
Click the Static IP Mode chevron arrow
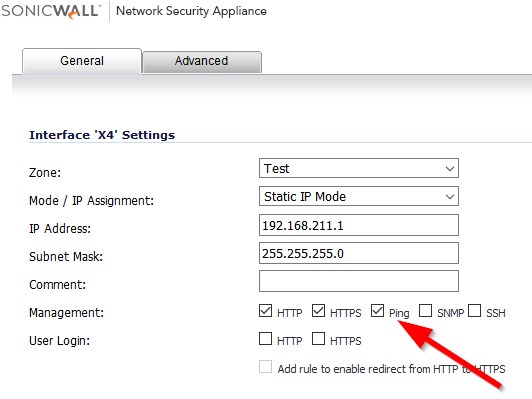(x=450, y=196)
